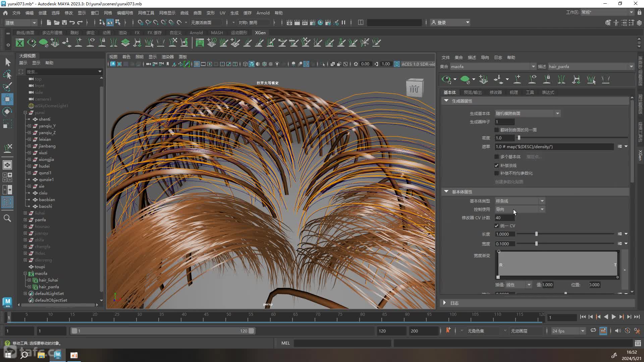The height and width of the screenshot is (362, 644).
Task: Click the Windows Start button
Action: coord(8,355)
